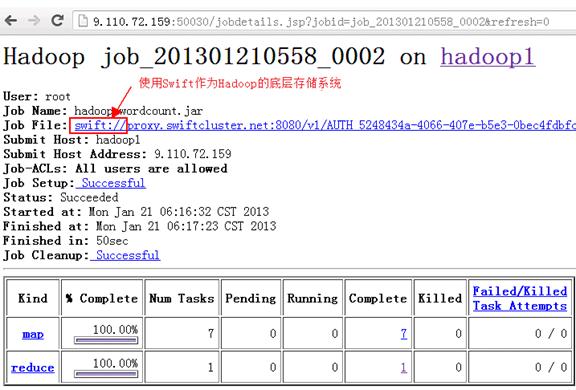576x390 pixels.
Task: Click the Kind column header
Action: coord(33,298)
